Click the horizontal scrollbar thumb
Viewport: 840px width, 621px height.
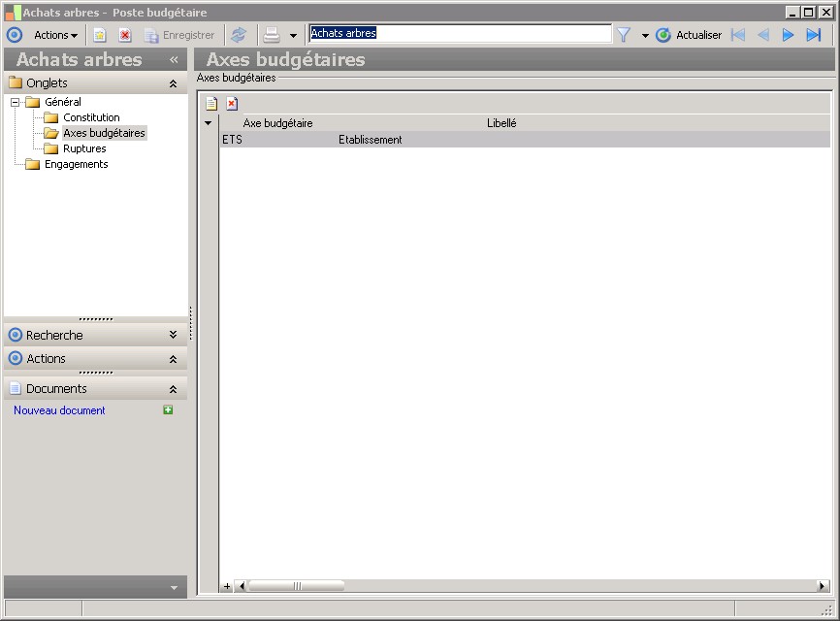[x=297, y=586]
